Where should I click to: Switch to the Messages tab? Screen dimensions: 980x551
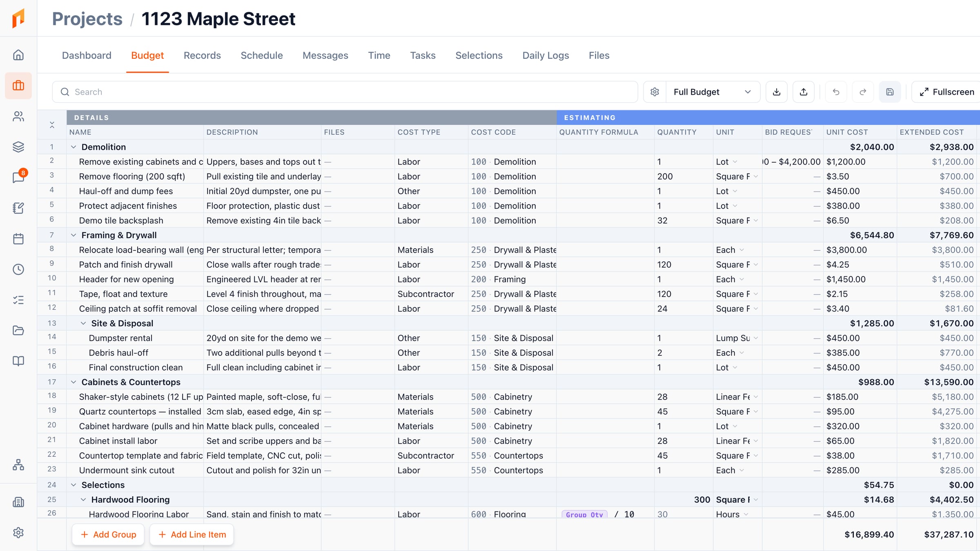tap(325, 56)
